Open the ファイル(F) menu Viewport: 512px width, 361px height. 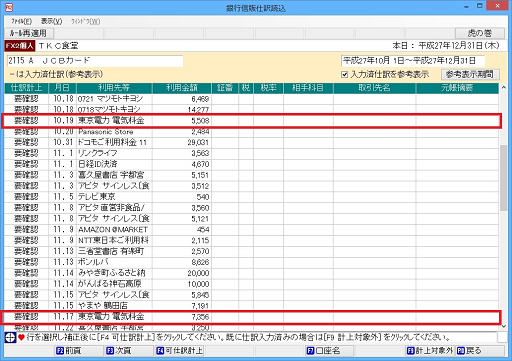[21, 21]
